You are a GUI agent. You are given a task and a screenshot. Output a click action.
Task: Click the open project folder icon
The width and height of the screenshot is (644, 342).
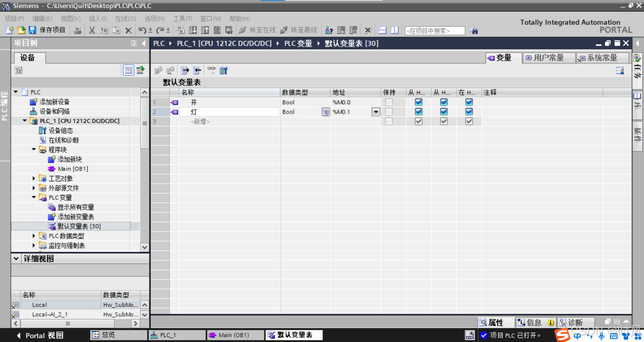coord(22,30)
